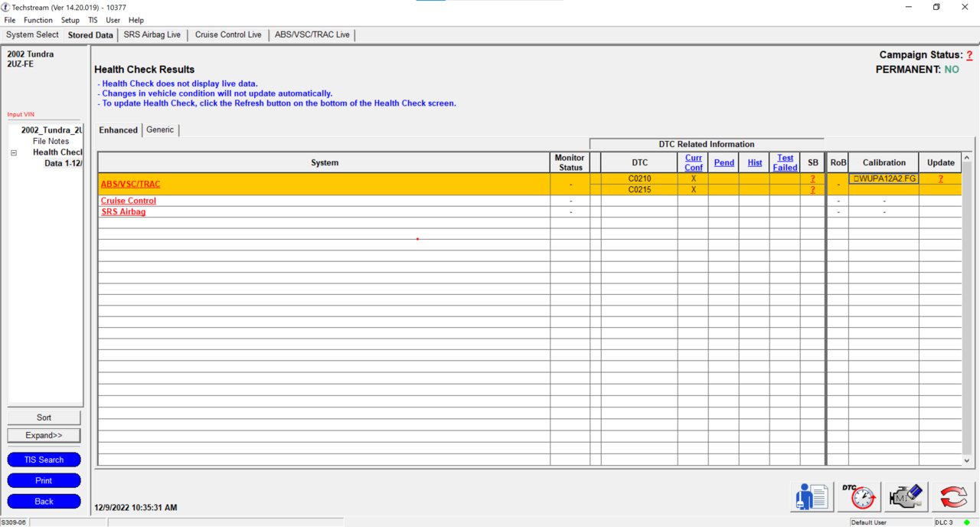Select the Enhanced results tab
Screen dimensions: 980x527
click(x=119, y=130)
